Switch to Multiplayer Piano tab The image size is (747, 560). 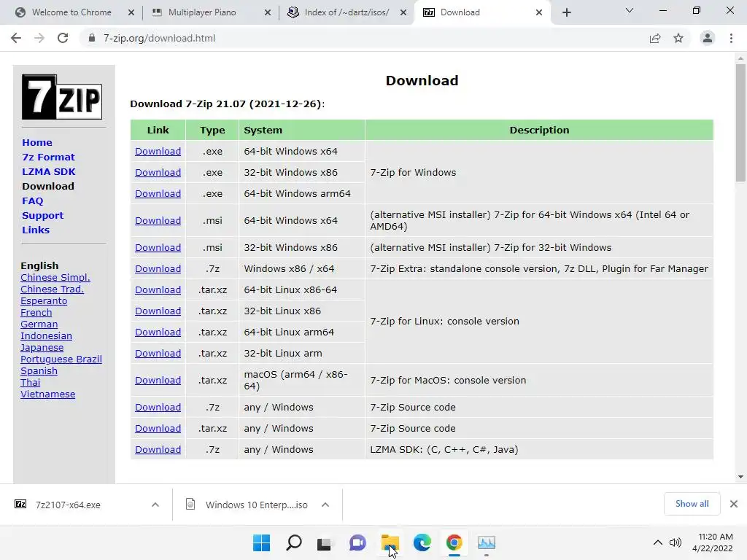(x=202, y=12)
